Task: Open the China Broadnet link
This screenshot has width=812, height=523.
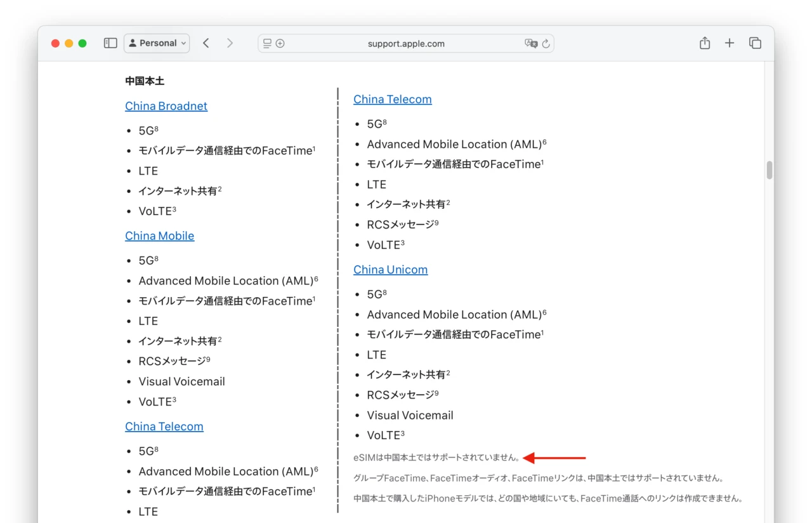Action: (166, 106)
